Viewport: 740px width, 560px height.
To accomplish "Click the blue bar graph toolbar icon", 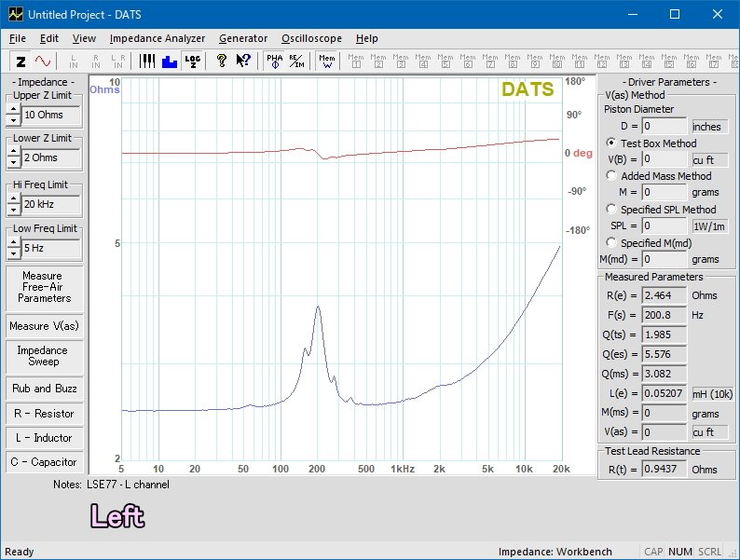I will pyautogui.click(x=170, y=61).
